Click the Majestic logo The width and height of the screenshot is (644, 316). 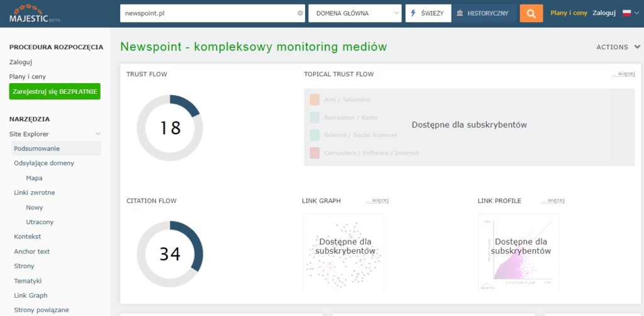[35, 14]
